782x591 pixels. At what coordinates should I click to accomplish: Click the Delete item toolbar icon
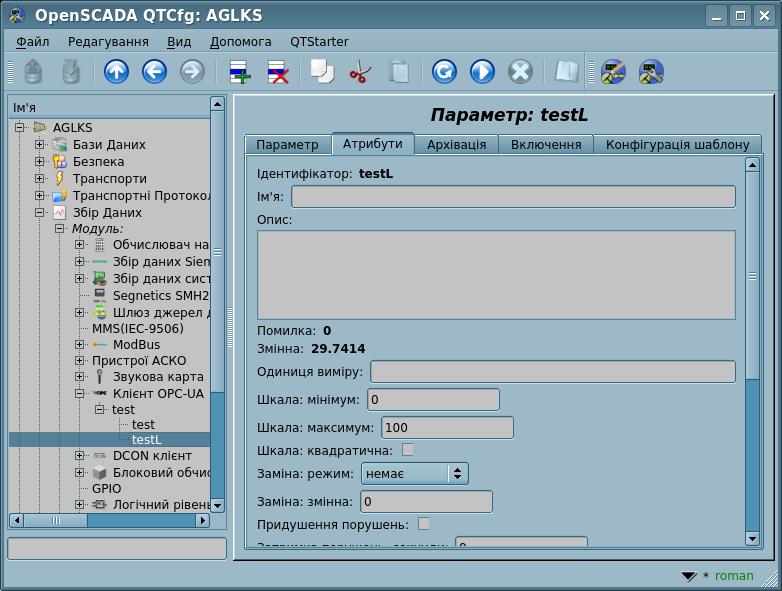[x=277, y=72]
